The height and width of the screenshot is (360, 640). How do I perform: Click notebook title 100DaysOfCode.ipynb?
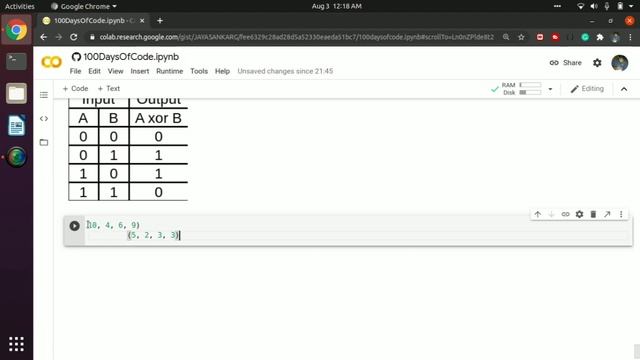click(x=131, y=57)
